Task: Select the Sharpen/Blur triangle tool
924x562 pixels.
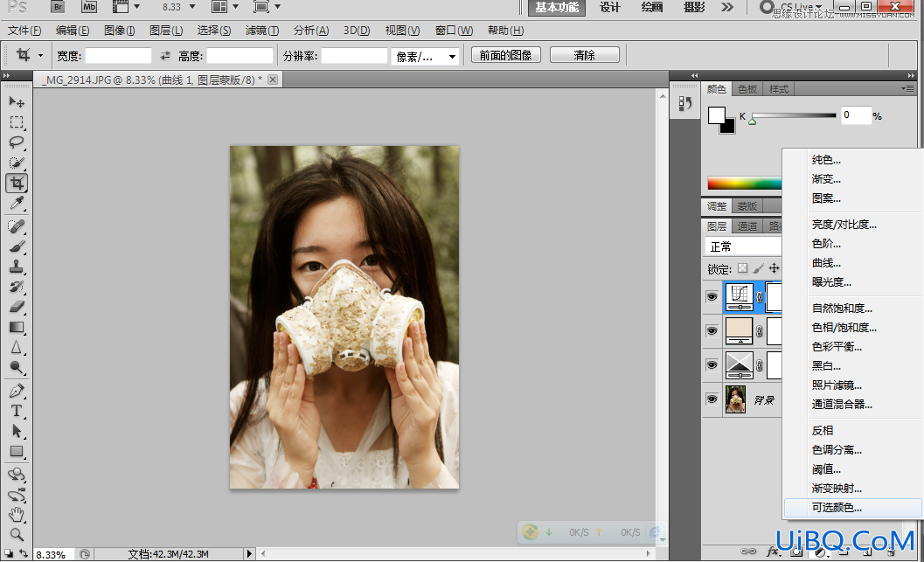Action: (x=17, y=347)
